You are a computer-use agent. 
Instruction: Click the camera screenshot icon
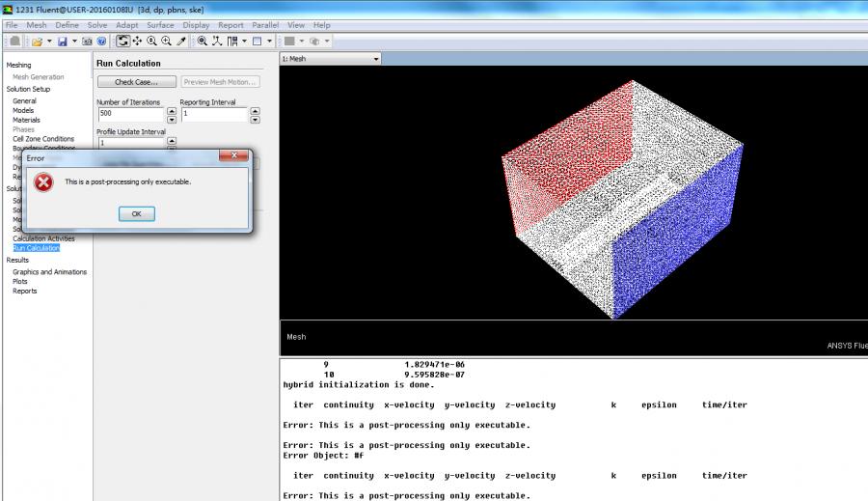87,42
